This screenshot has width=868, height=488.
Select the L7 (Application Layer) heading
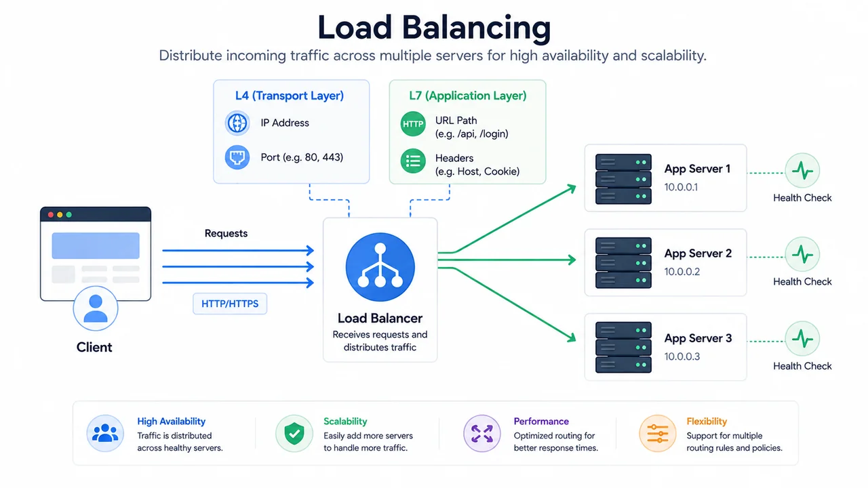tap(467, 96)
